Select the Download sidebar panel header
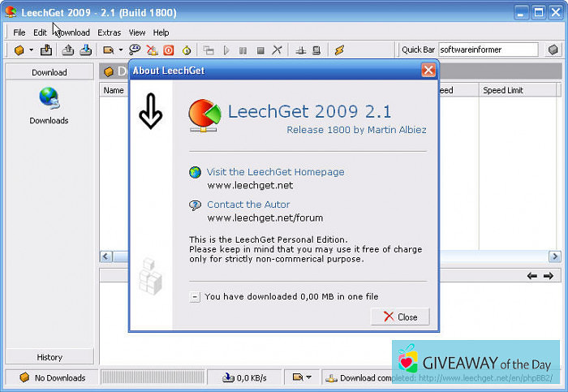 (x=49, y=72)
